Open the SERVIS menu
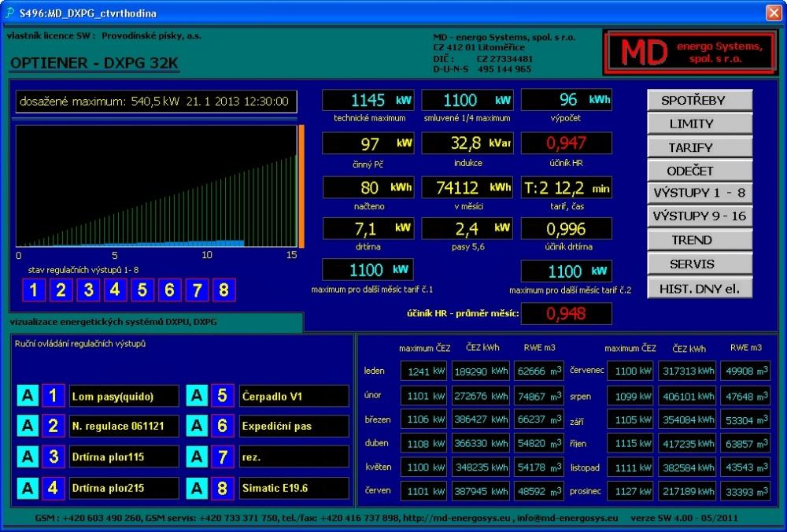The height and width of the screenshot is (532, 787). point(700,264)
